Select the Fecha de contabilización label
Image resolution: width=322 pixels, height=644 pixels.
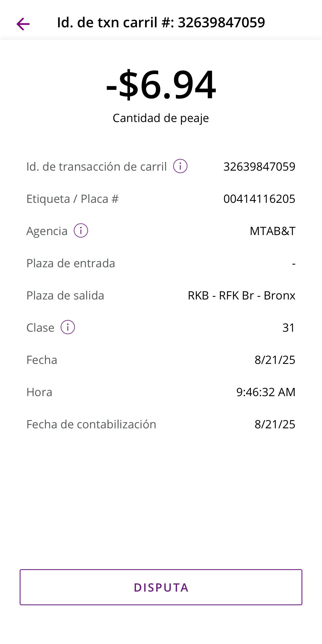(x=91, y=425)
